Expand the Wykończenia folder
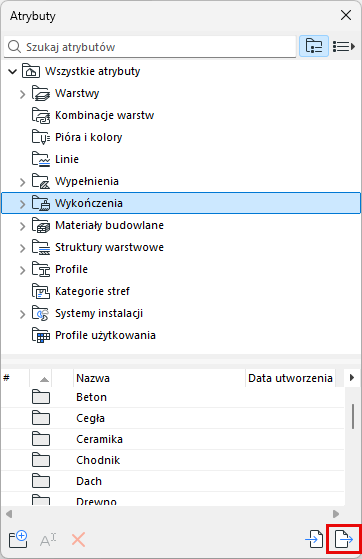 click(22, 204)
